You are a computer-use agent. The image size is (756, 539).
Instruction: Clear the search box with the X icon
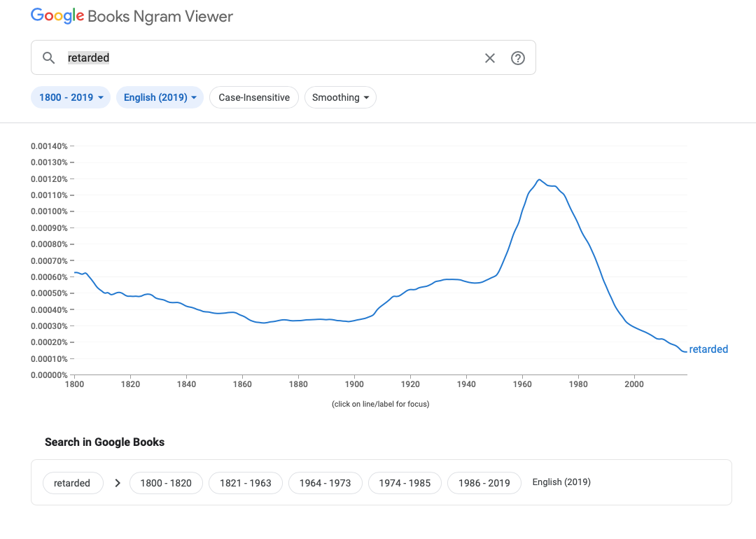[490, 58]
